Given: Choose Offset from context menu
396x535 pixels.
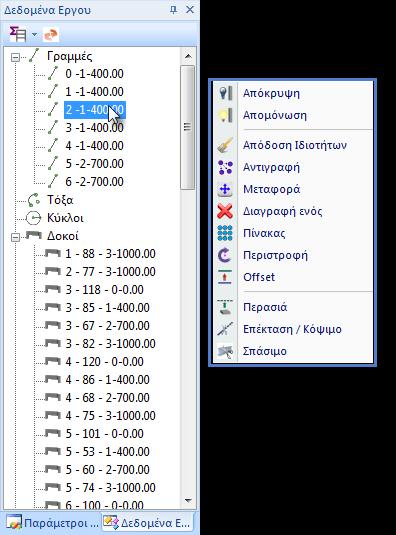Looking at the screenshot, I should click(293, 277).
